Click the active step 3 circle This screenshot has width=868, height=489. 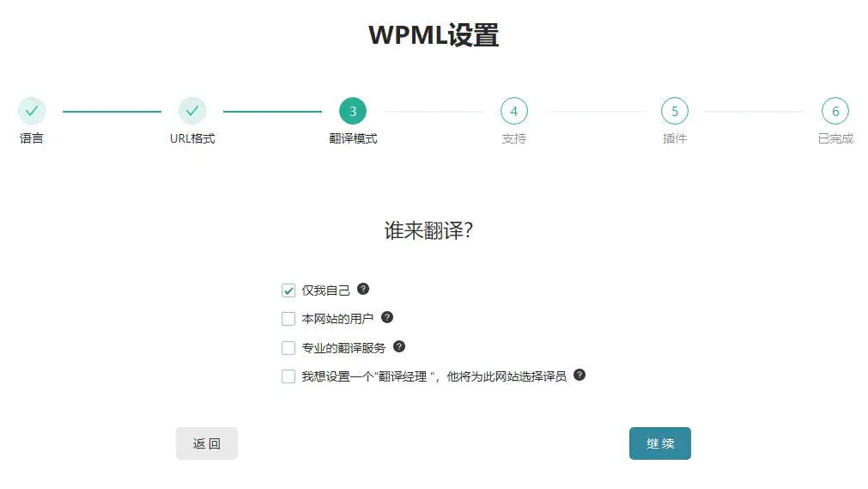[x=353, y=112]
